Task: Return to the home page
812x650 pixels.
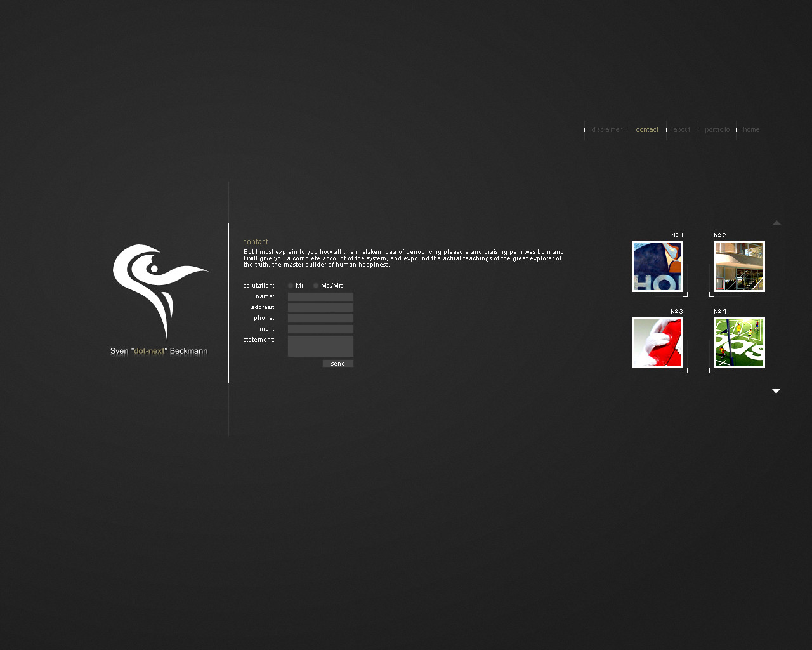Action: tap(751, 130)
